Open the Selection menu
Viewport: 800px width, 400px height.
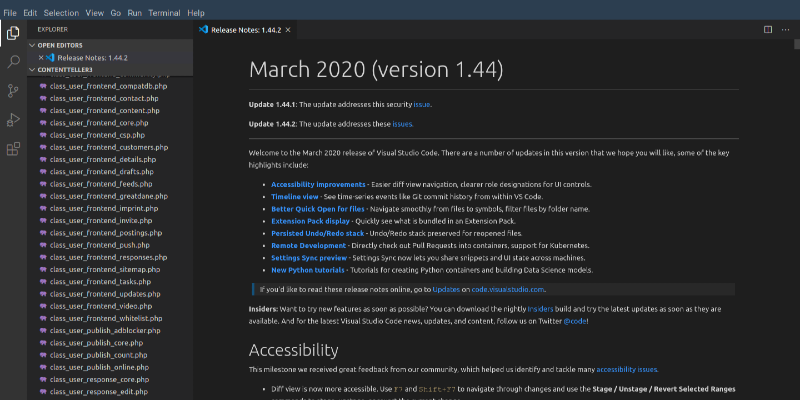61,13
